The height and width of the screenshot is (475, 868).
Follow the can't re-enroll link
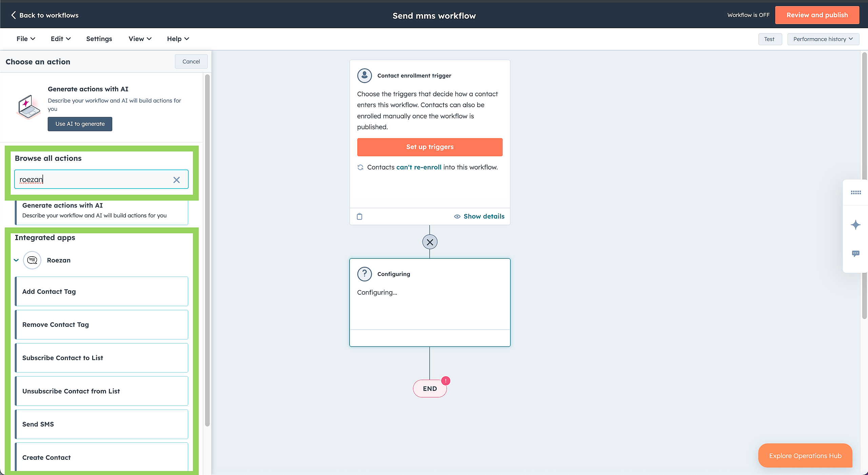click(419, 167)
